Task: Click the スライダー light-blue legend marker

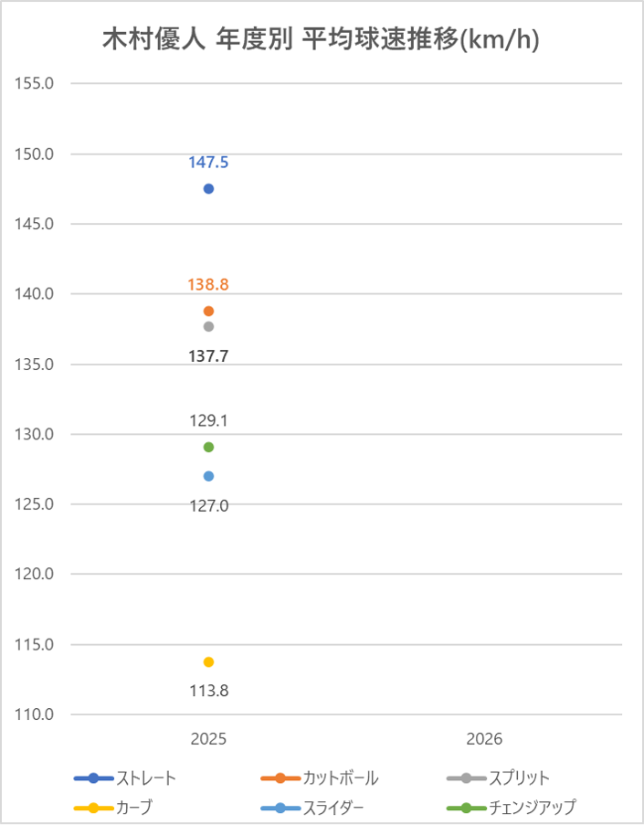Action: click(280, 808)
